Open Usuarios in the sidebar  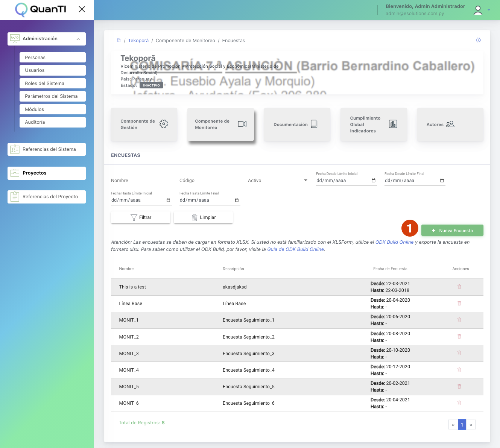click(x=53, y=70)
